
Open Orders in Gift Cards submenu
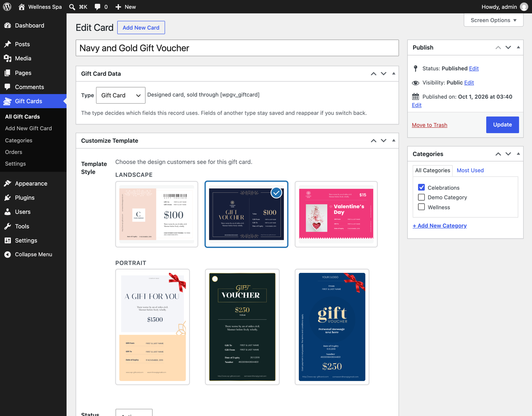click(x=14, y=152)
